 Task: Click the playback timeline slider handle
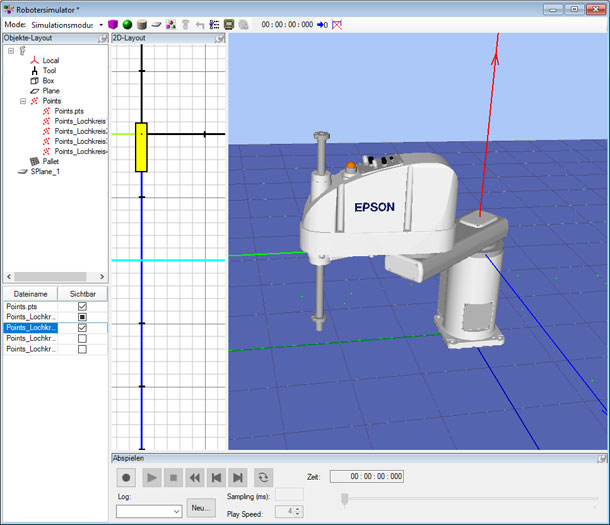tap(345, 498)
